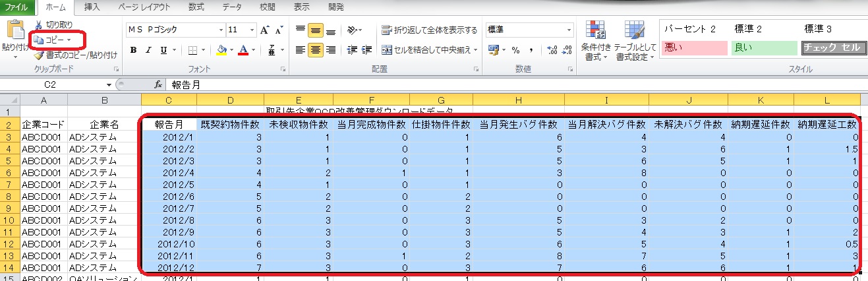The width and height of the screenshot is (868, 281).
Task: Toggle Bold formatting
Action: tap(133, 50)
